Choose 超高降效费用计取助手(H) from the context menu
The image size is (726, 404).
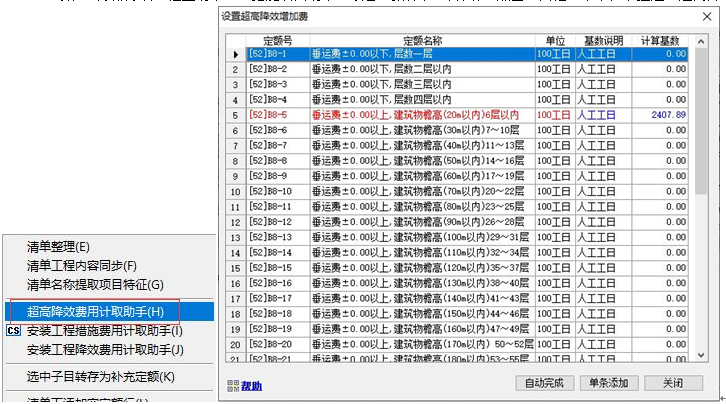96,312
